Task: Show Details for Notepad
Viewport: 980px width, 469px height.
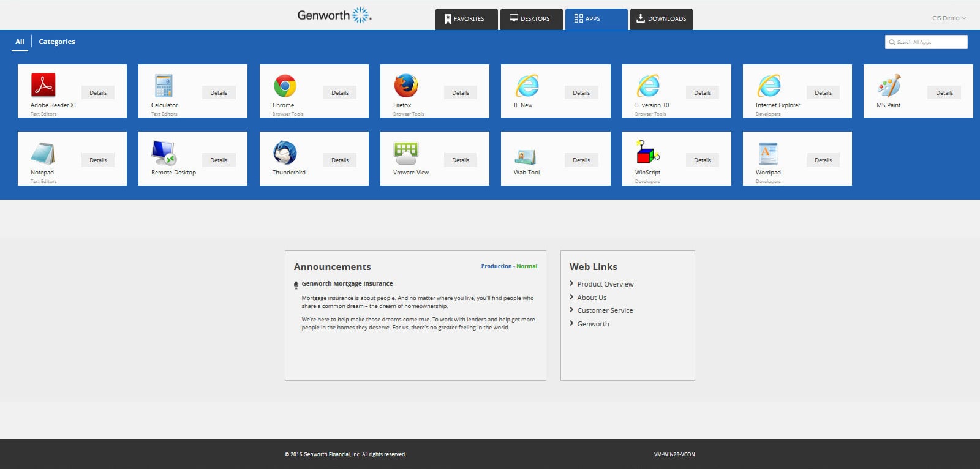Action: (x=98, y=160)
